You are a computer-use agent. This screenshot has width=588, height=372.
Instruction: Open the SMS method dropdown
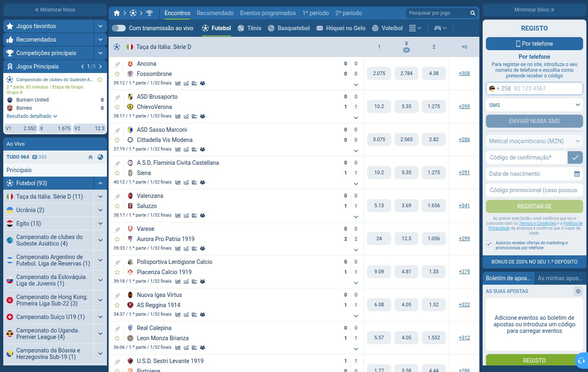[x=534, y=105]
